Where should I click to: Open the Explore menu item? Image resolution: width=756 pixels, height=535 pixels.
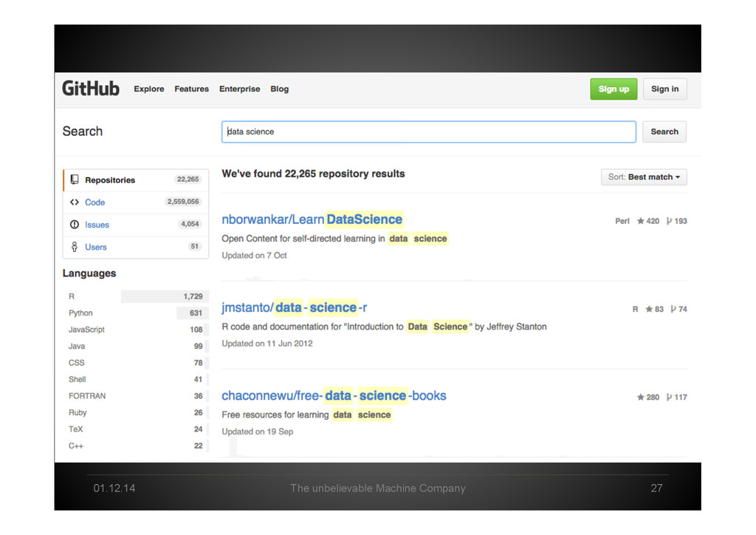(149, 89)
